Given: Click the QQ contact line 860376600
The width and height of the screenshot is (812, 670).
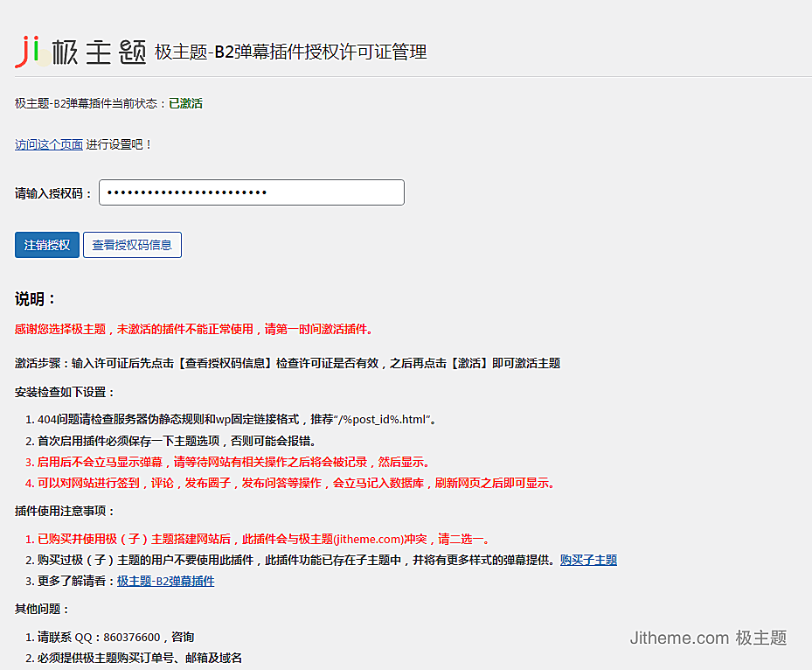Looking at the screenshot, I should click(115, 637).
